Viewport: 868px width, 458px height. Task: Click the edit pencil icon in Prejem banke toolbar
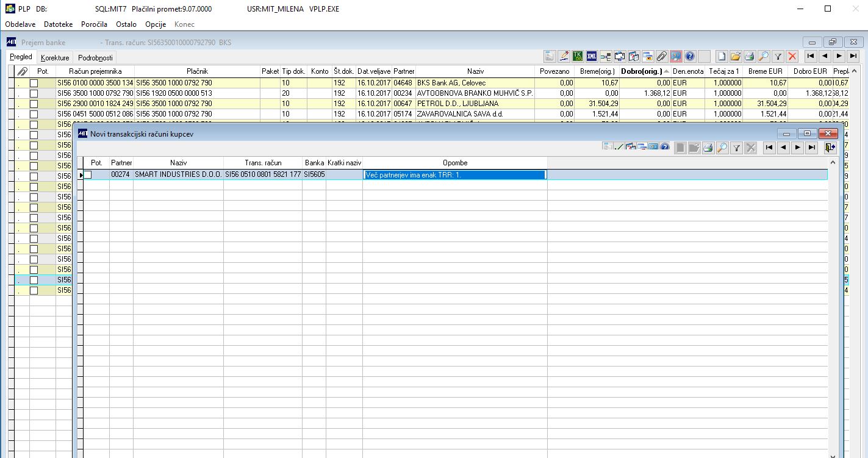point(564,56)
